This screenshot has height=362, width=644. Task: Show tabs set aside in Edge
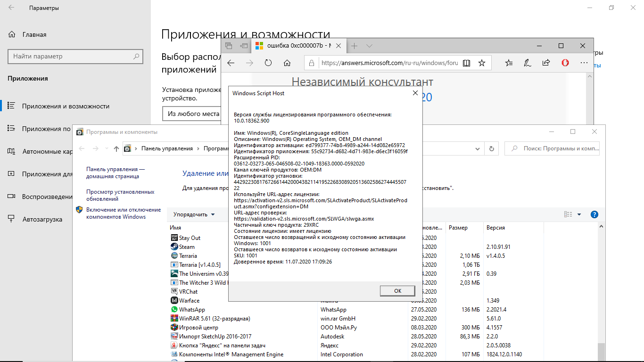click(229, 46)
